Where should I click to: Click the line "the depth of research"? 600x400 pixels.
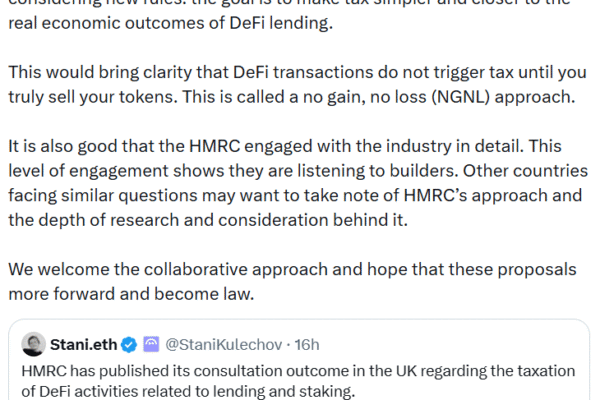208,220
